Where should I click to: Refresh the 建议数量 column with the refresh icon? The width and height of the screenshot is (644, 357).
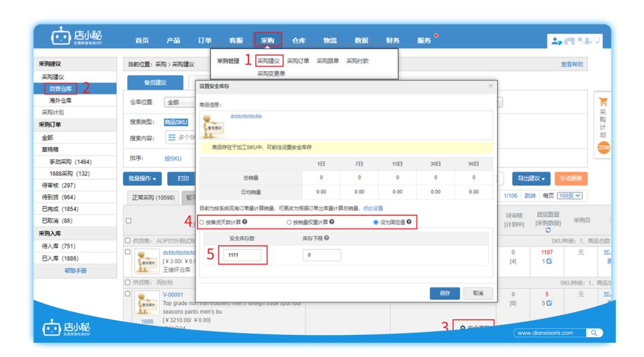coord(548,230)
